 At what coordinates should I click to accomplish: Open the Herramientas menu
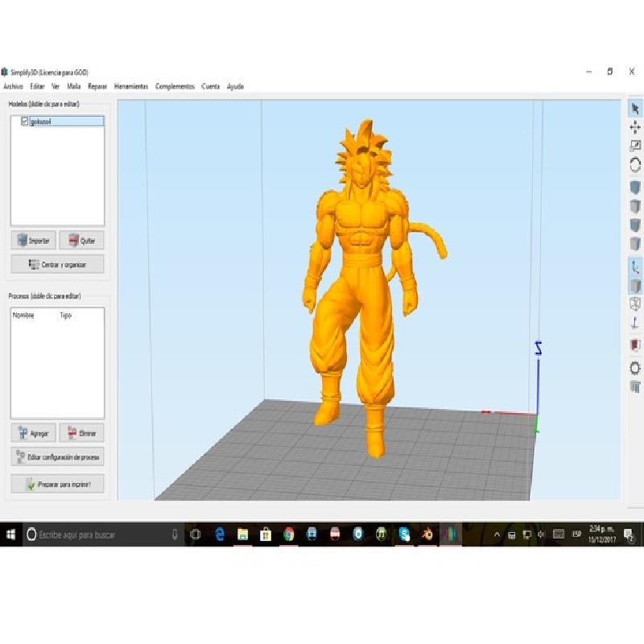coord(131,86)
